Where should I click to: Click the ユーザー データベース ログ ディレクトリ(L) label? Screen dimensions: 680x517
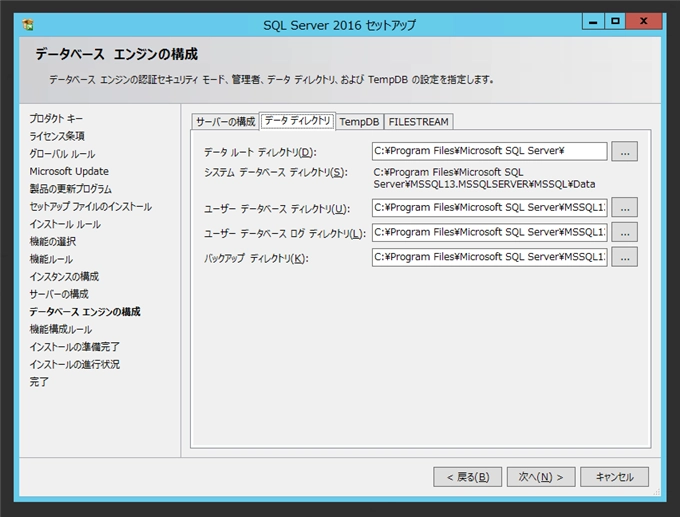click(285, 234)
